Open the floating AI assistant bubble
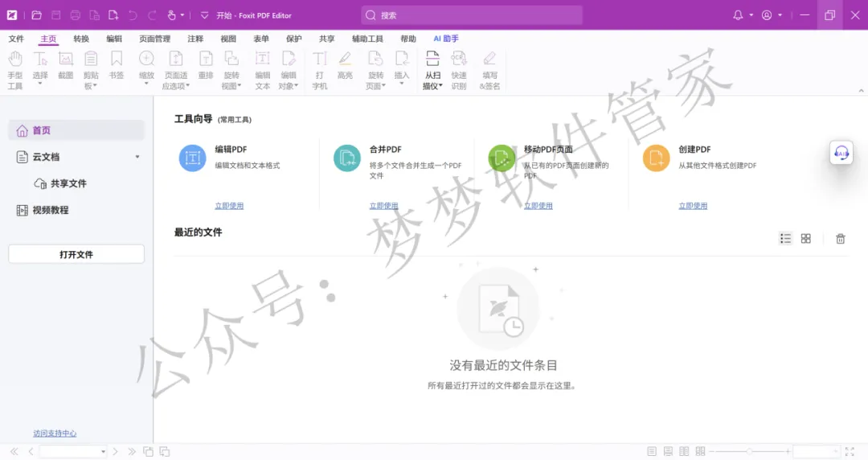Screen dimensions: 868x460 [841, 153]
